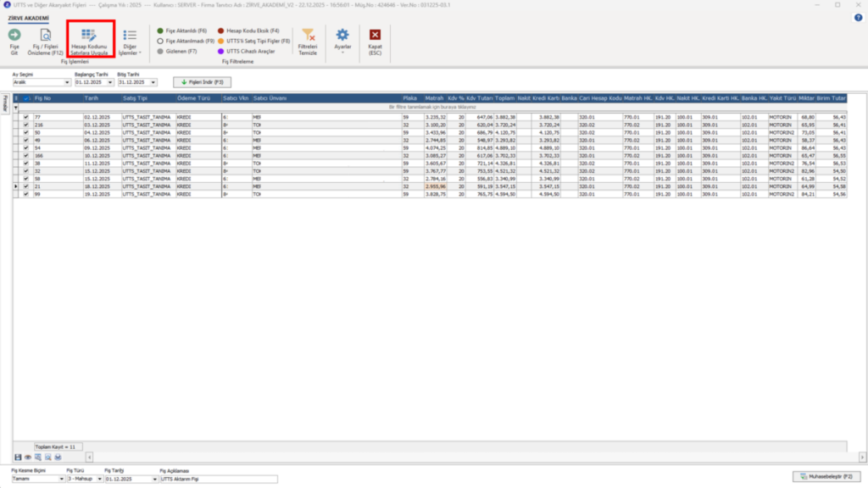Apply Hesap Kodunu Satırlara Uygula
Viewport: 868px width, 488px height.
click(89, 42)
